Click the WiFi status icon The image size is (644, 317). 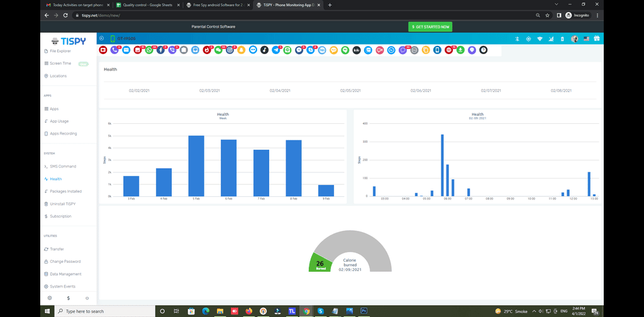(540, 39)
